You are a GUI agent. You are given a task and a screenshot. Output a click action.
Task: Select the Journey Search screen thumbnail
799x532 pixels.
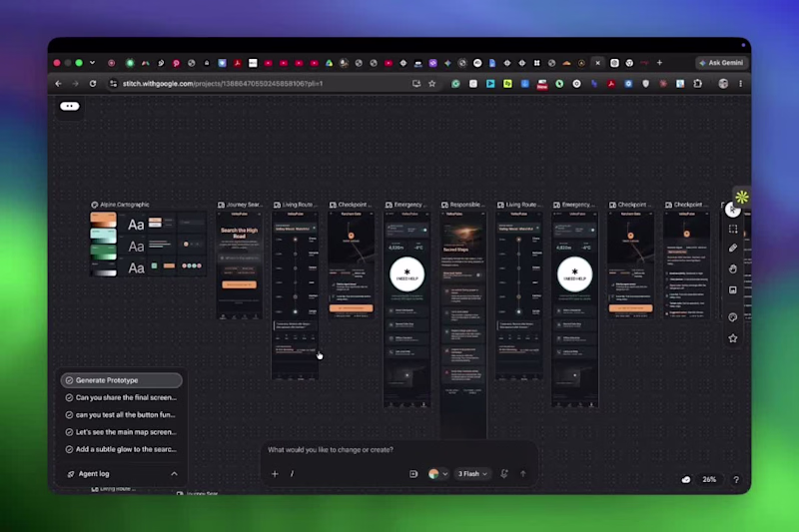(240, 266)
